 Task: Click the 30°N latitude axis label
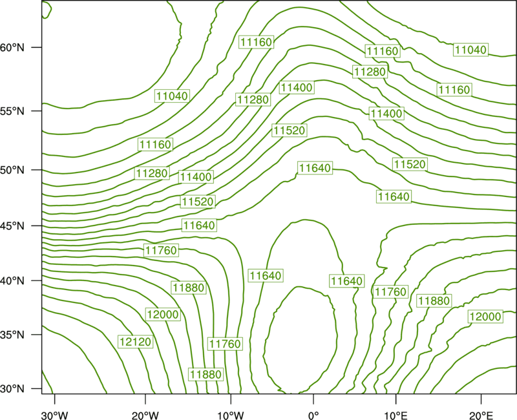point(12,389)
